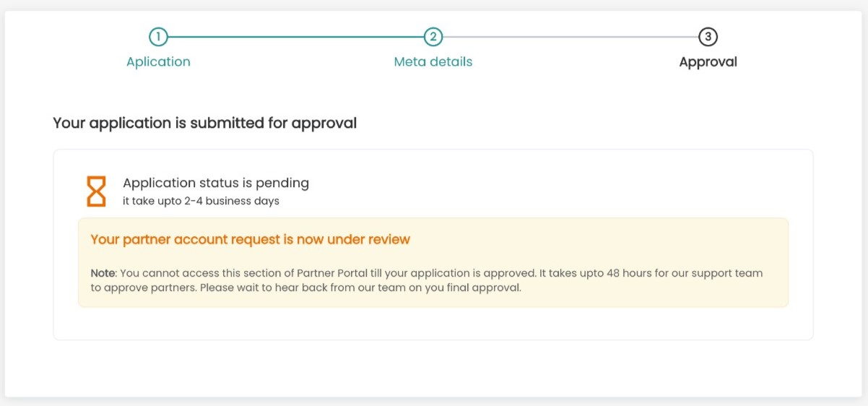Click the teal progress line between steps 1 and 2
868x406 pixels.
click(295, 37)
